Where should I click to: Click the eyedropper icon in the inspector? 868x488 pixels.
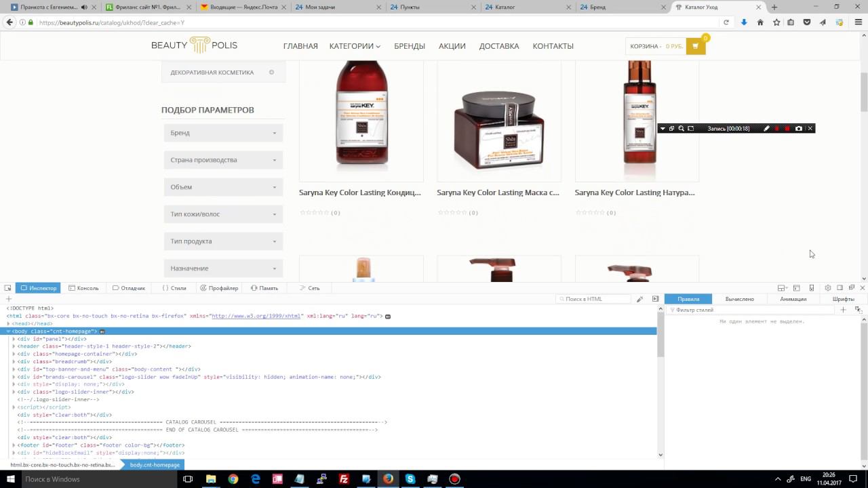click(x=639, y=299)
